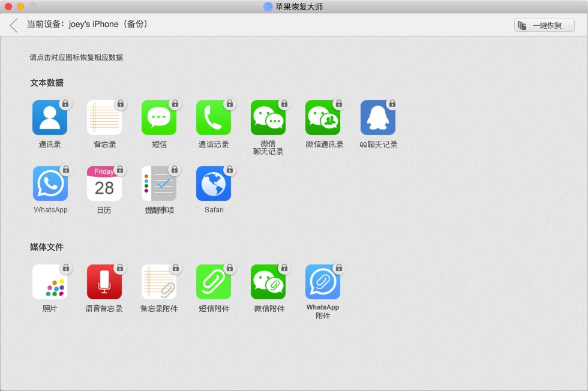Click the 通话记录 call history icon
588x391 pixels.
point(214,118)
